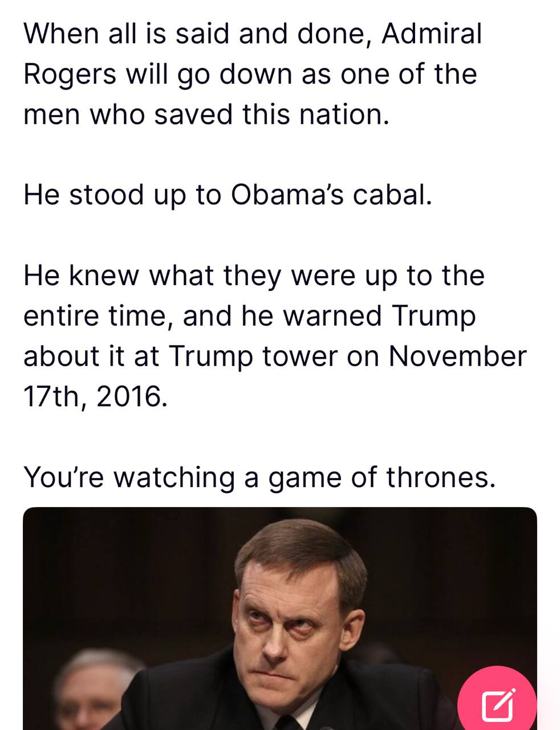The height and width of the screenshot is (730, 560).
Task: Select the sentence "He stood up to Obama's cabal."
Action: [228, 195]
